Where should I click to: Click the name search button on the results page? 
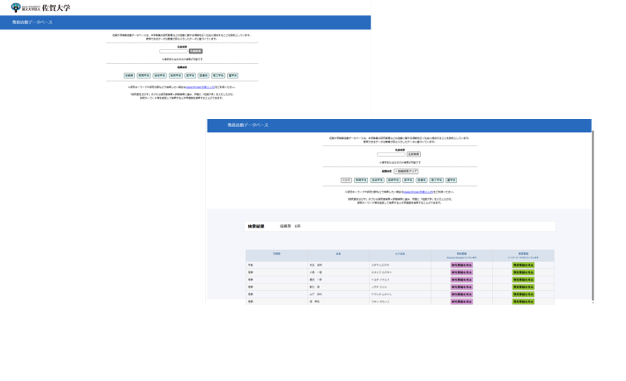(414, 154)
